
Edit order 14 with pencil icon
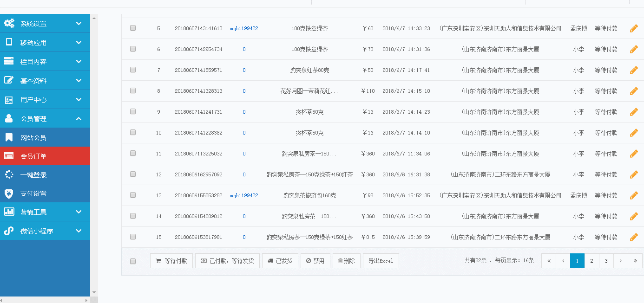tap(634, 216)
